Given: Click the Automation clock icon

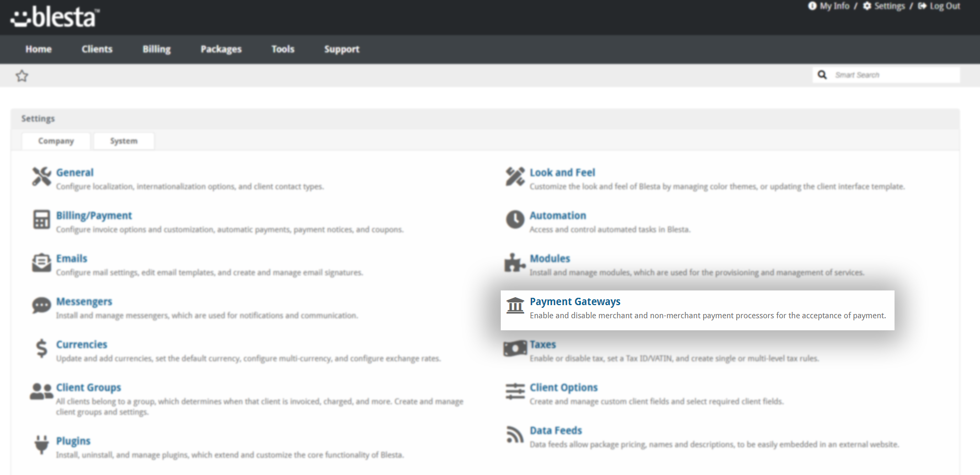Looking at the screenshot, I should pyautogui.click(x=515, y=220).
